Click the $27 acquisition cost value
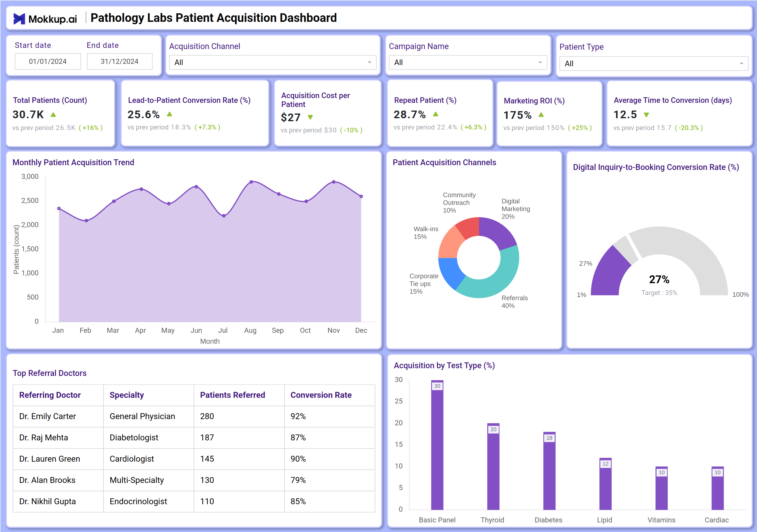The height and width of the screenshot is (532, 757). coord(290,117)
